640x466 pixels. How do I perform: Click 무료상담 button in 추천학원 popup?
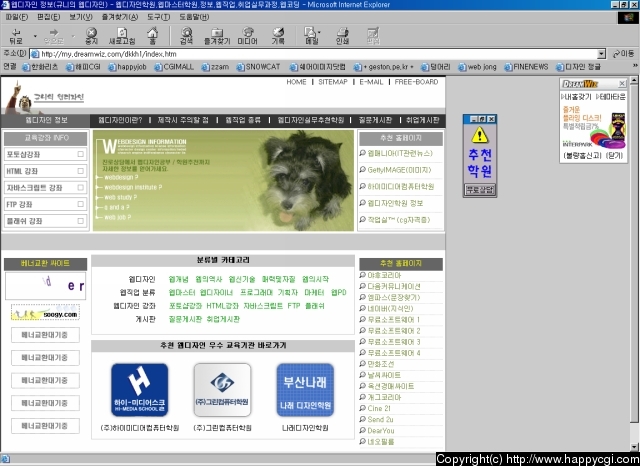pyautogui.click(x=480, y=189)
